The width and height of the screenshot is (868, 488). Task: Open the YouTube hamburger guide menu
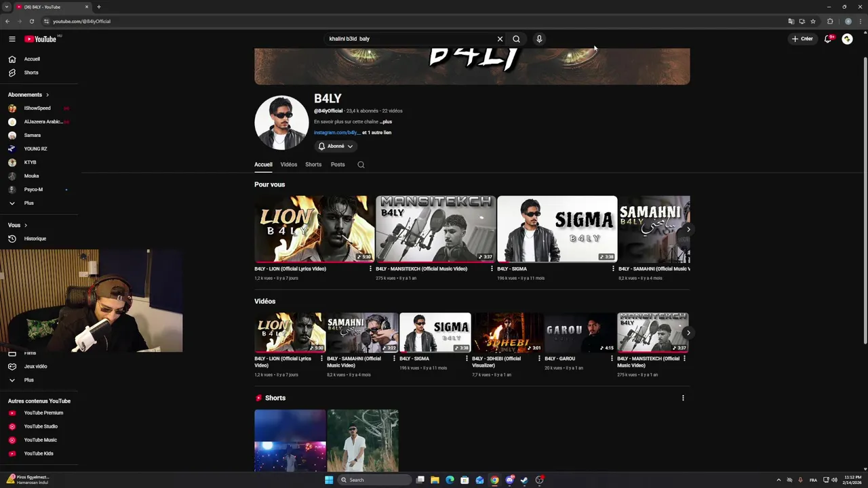(x=12, y=39)
